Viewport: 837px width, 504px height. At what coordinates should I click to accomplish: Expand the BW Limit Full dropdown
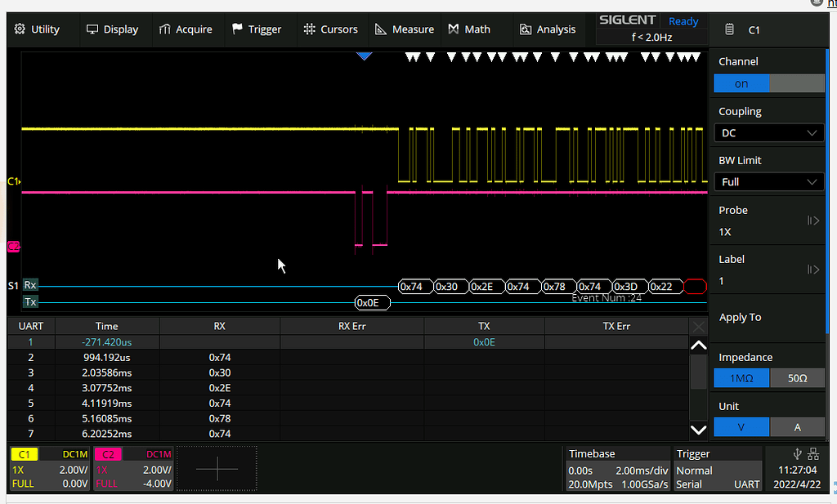point(768,182)
